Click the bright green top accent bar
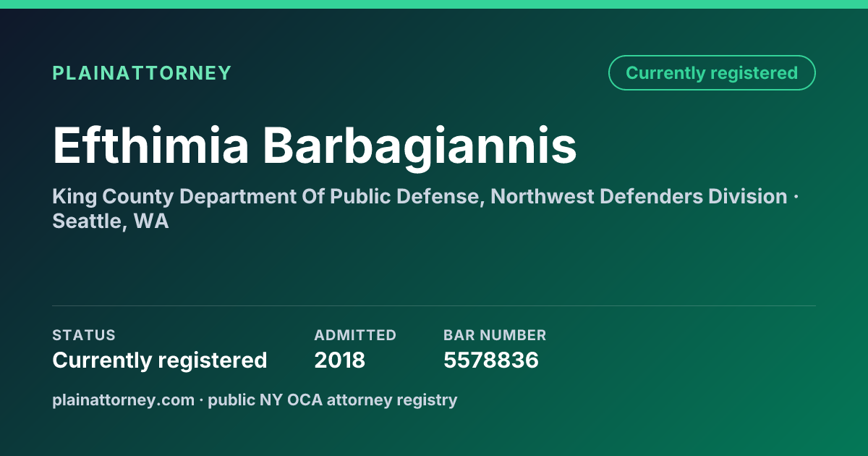 [x=434, y=4]
